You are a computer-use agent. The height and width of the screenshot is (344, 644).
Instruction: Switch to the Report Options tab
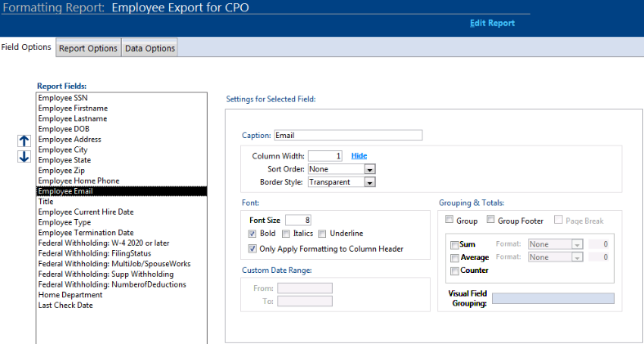point(88,48)
